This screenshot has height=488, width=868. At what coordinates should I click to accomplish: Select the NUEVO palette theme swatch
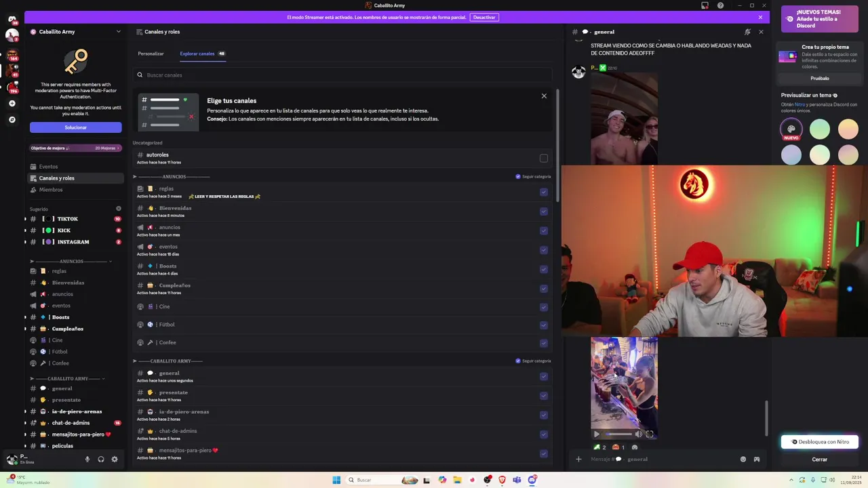791,128
